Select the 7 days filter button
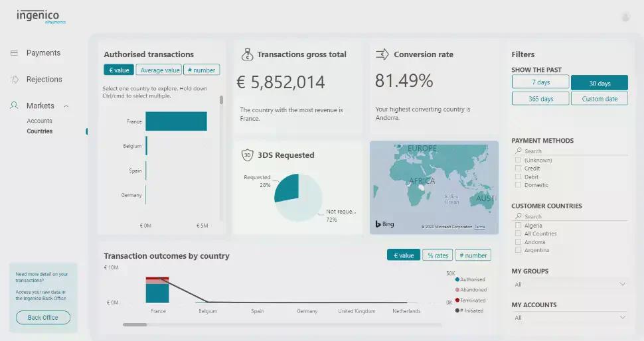This screenshot has height=341, width=644. tap(540, 82)
